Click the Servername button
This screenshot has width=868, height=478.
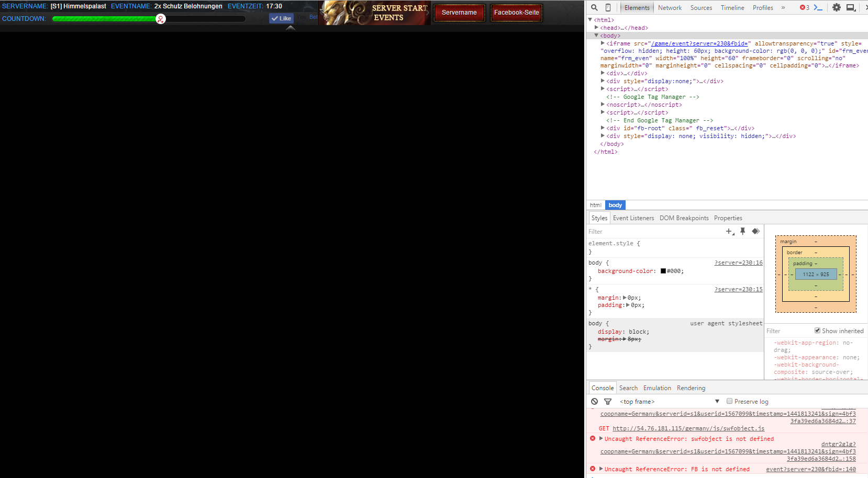pyautogui.click(x=459, y=13)
